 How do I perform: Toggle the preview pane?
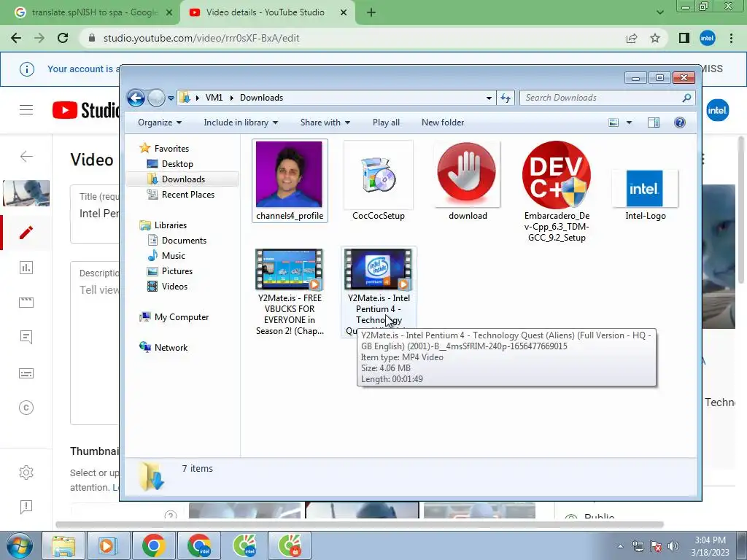654,122
